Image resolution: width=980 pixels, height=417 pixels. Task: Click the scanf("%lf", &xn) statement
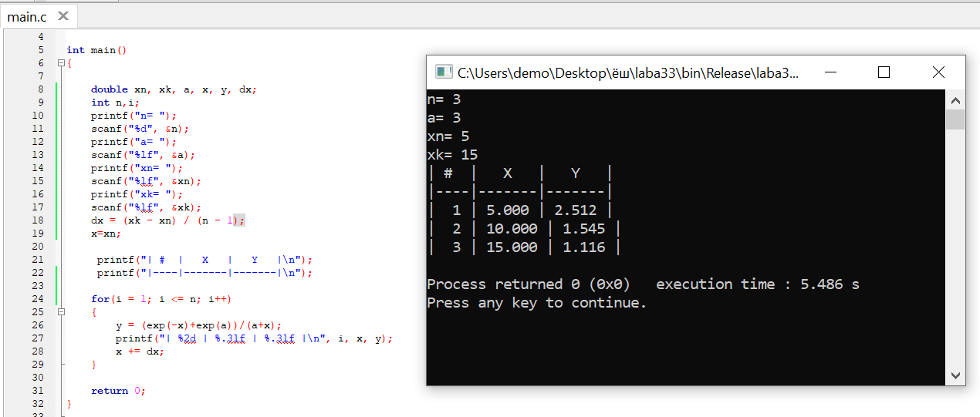coord(146,181)
